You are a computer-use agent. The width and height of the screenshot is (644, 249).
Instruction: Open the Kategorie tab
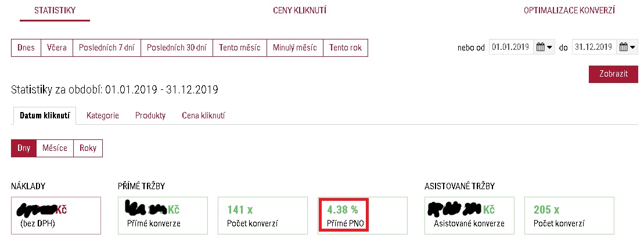click(x=103, y=116)
